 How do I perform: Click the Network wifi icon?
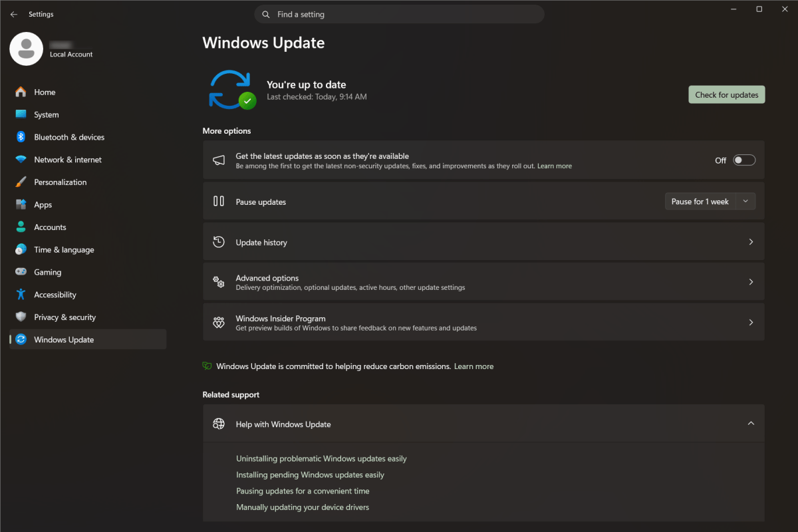click(21, 160)
